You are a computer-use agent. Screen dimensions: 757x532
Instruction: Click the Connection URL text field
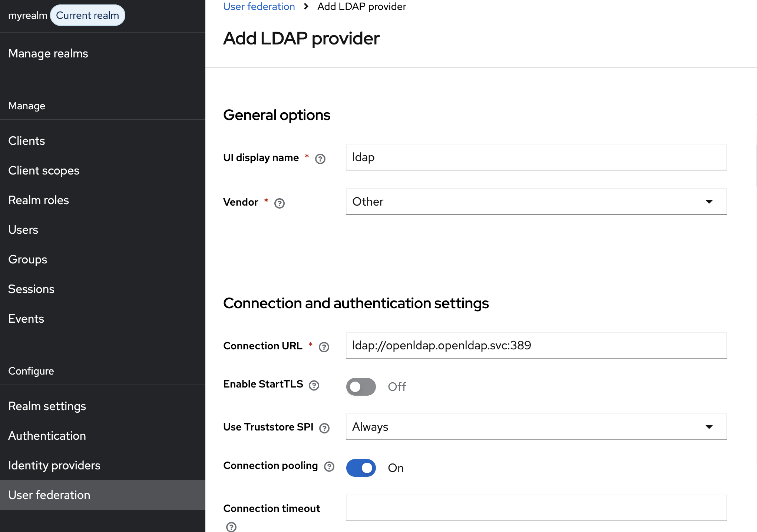pos(536,345)
